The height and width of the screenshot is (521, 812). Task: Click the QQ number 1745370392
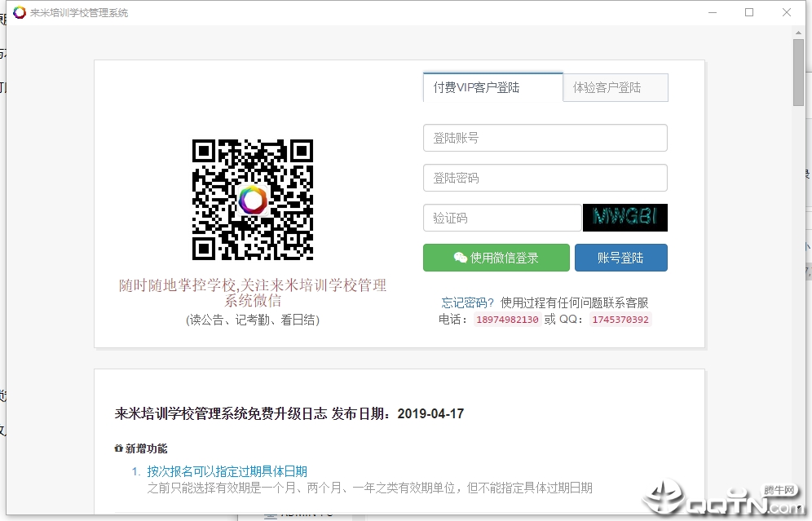[620, 320]
